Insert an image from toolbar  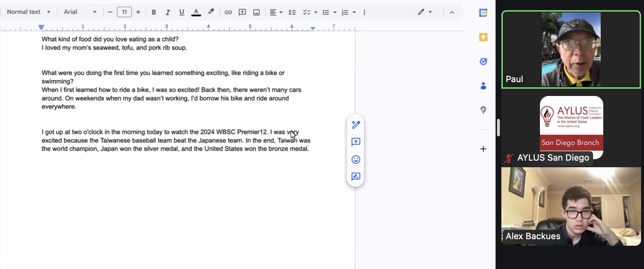(x=257, y=12)
